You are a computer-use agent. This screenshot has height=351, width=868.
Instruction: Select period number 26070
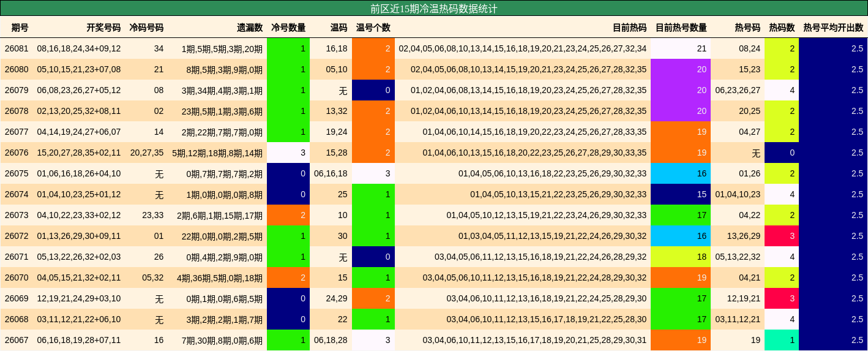[x=17, y=277]
